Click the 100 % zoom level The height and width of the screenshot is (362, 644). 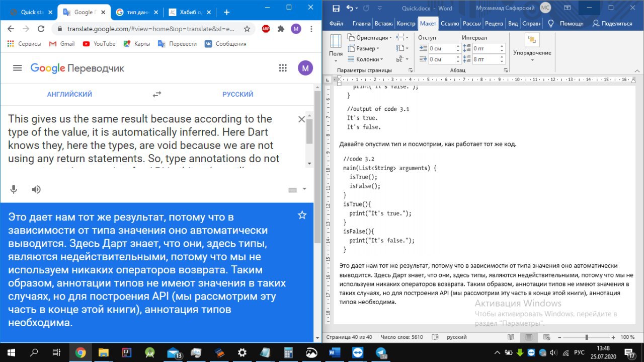627,337
